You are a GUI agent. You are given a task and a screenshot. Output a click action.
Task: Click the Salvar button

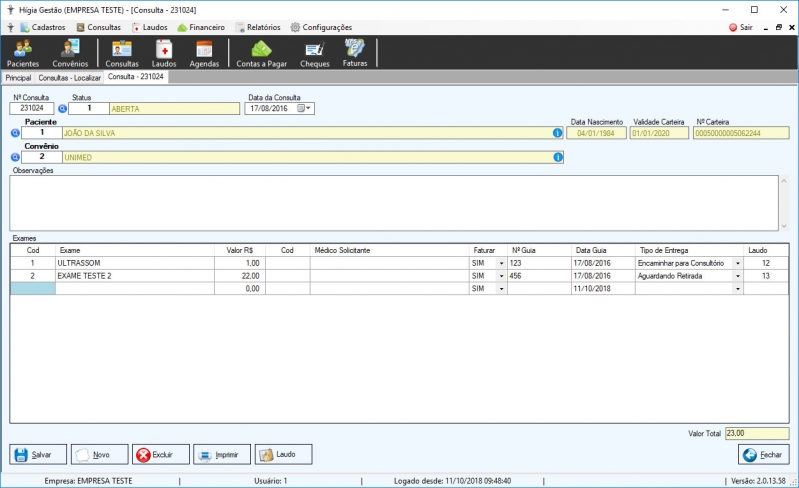[x=38, y=454]
